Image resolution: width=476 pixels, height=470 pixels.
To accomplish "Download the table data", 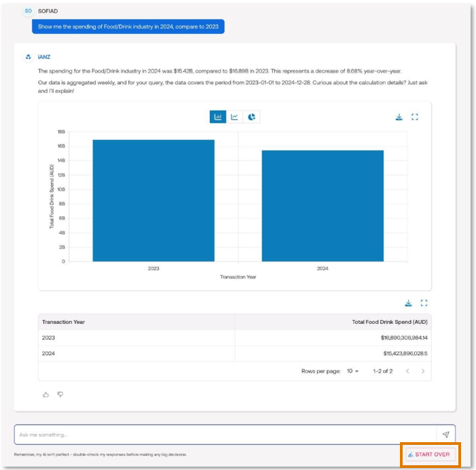I will tap(408, 303).
